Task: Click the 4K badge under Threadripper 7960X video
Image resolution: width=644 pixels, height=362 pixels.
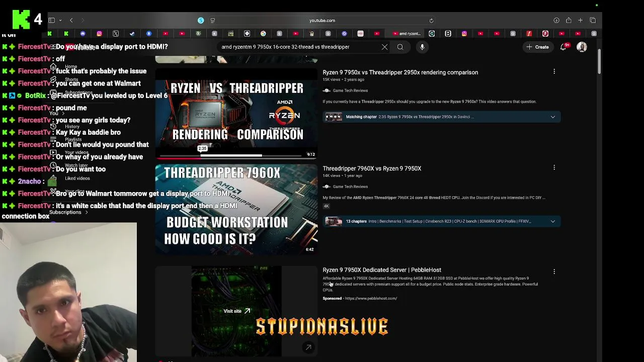Action: pos(326,206)
